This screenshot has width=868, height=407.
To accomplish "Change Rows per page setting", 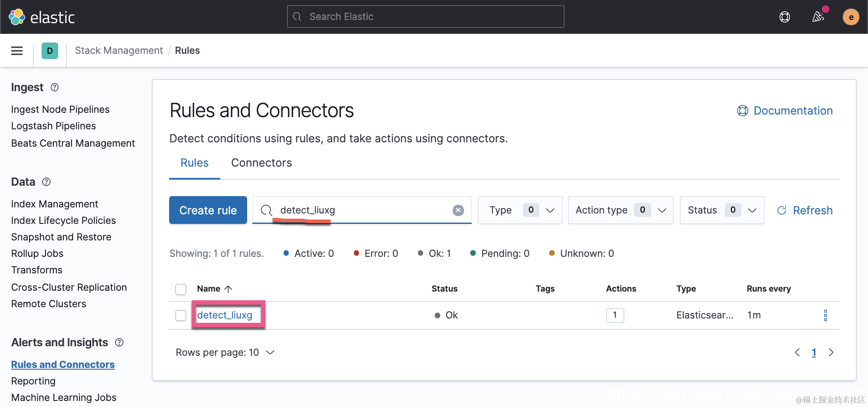I will point(225,352).
